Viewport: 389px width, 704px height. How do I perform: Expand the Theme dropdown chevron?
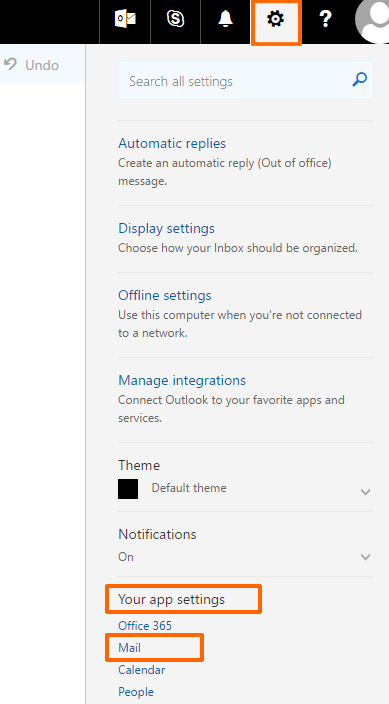point(366,492)
